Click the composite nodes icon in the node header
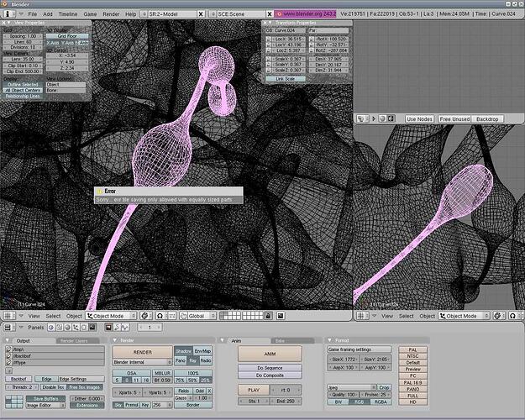Screen dimensions: 525x420 391,118
